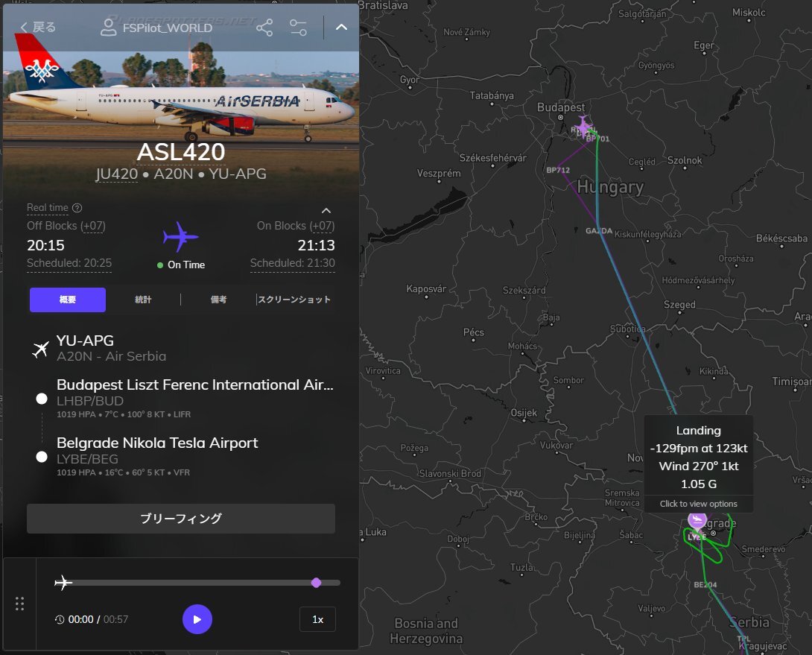Screen dimensions: 812x655
Task: Click the purple landing marker on map
Action: coord(697,520)
